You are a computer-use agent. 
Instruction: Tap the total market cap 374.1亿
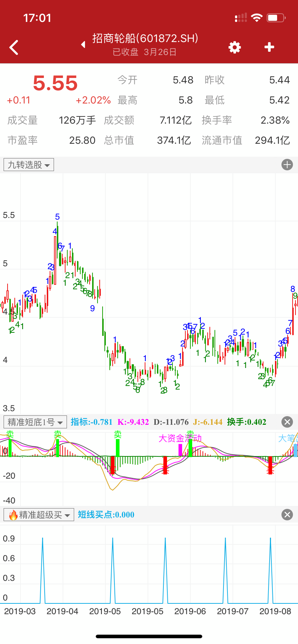(174, 140)
